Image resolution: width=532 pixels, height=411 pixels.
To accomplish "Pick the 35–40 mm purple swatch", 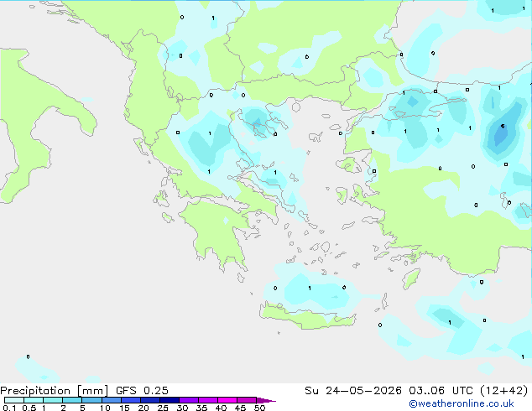I will click(x=207, y=400).
